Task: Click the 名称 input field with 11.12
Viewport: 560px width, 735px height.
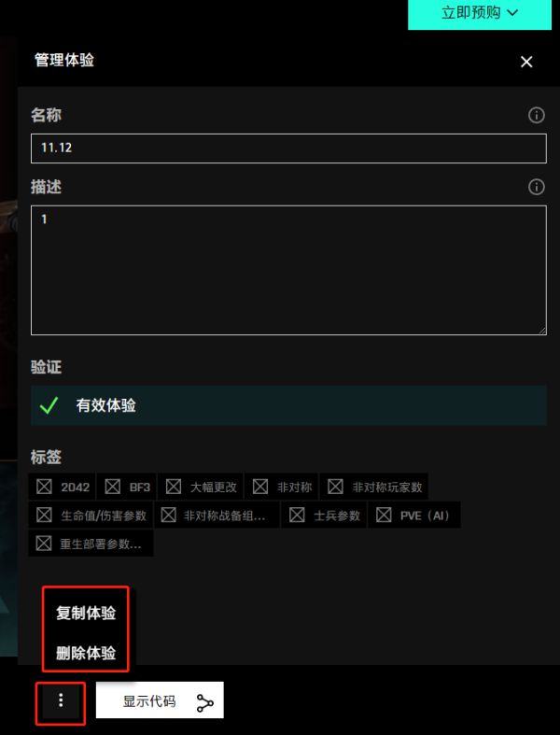Action: 288,148
